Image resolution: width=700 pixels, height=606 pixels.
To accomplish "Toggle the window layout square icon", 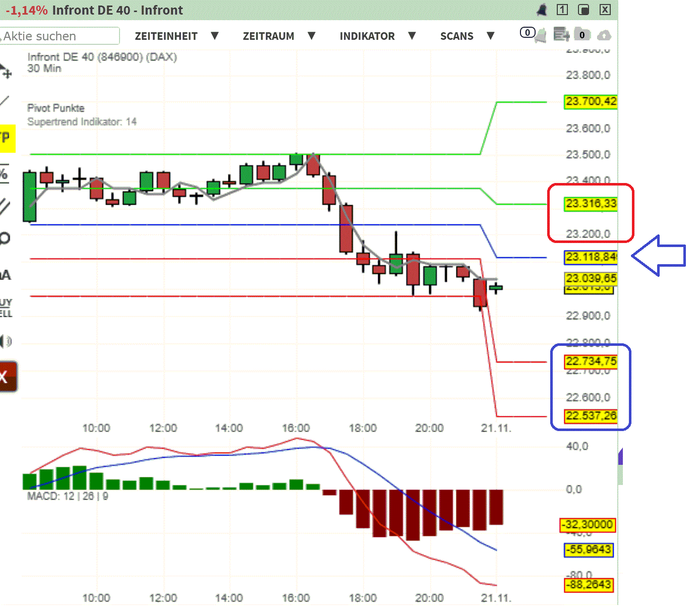I will click(584, 10).
